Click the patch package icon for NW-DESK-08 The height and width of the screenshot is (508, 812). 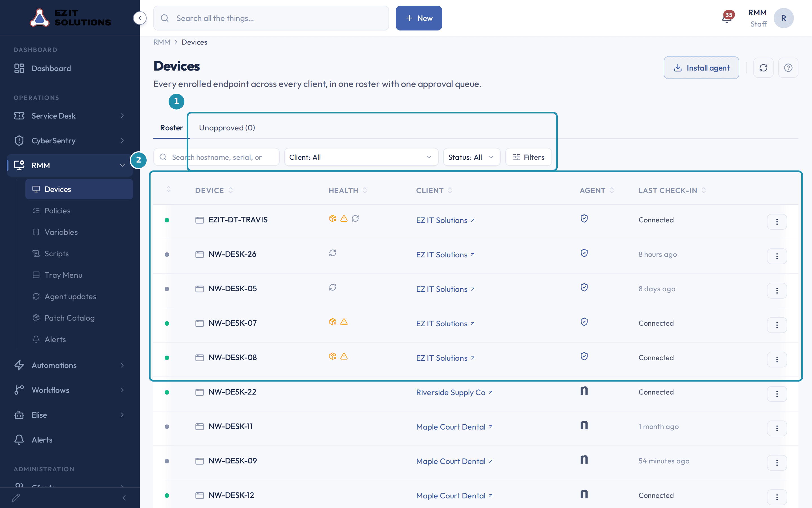(x=332, y=356)
